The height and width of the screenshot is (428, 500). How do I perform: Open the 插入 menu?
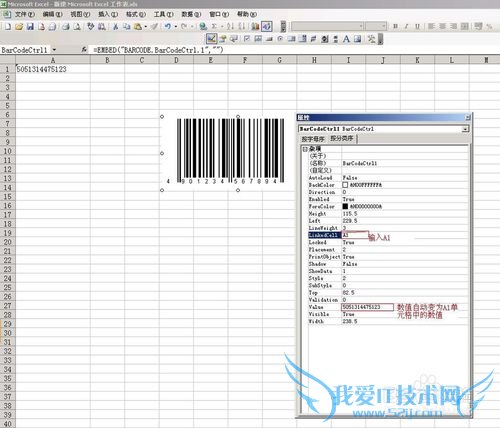[108, 14]
